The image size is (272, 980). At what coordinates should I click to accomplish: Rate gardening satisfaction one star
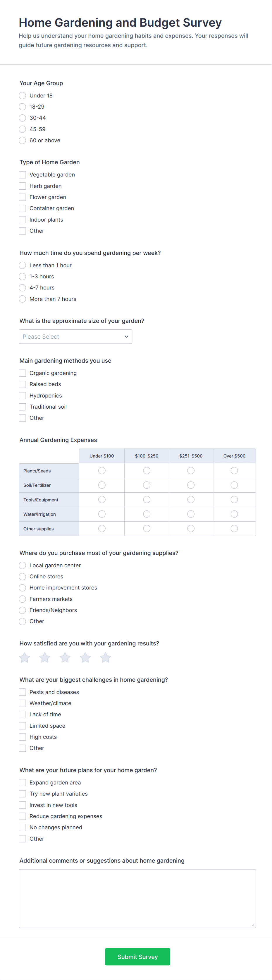(25, 657)
